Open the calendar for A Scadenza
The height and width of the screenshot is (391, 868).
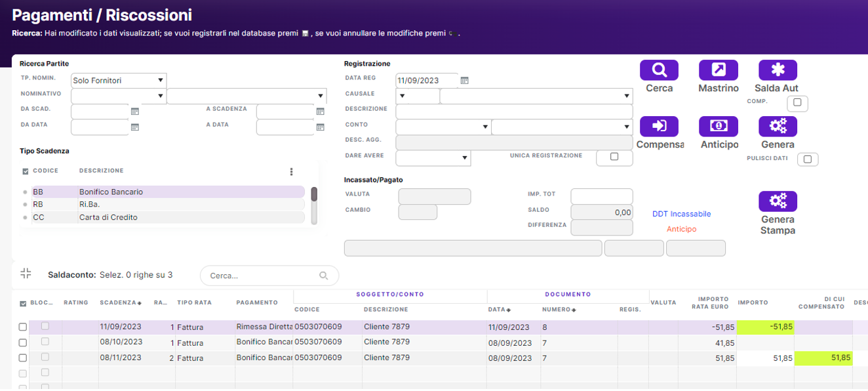click(321, 112)
